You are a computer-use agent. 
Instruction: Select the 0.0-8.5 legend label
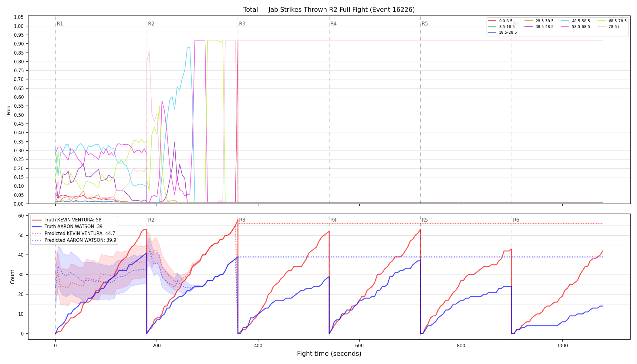506,21
